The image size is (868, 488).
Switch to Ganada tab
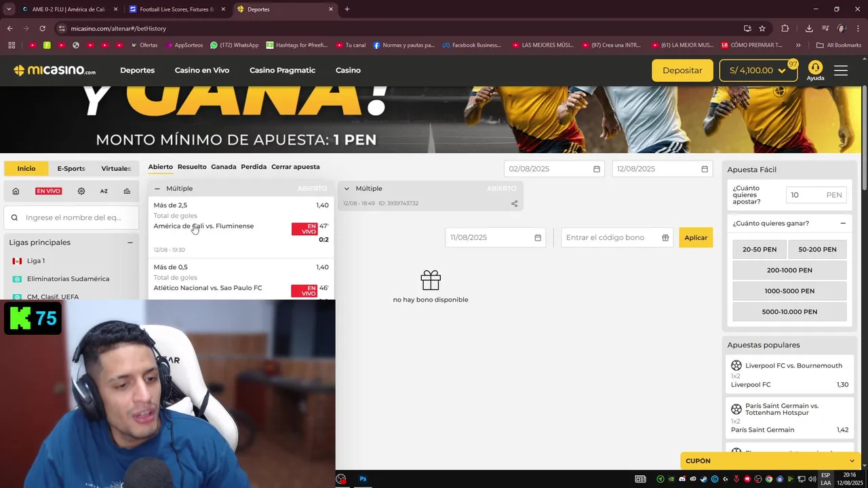224,167
